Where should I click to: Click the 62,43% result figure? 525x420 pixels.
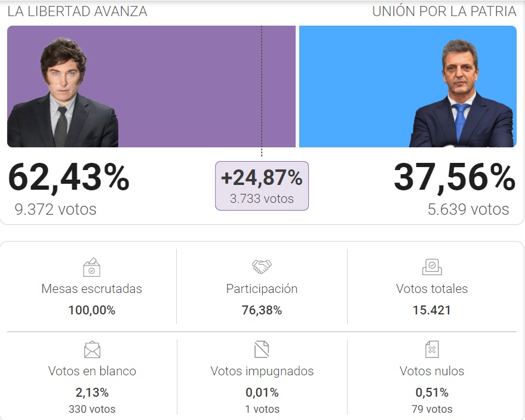click(69, 177)
